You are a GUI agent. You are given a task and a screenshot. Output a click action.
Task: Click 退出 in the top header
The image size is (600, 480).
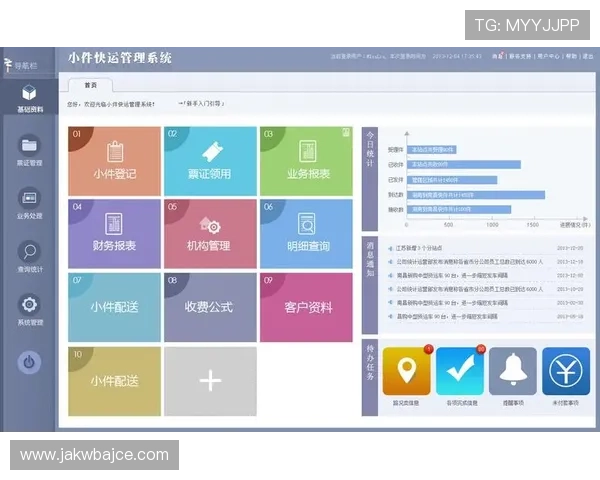click(x=588, y=56)
